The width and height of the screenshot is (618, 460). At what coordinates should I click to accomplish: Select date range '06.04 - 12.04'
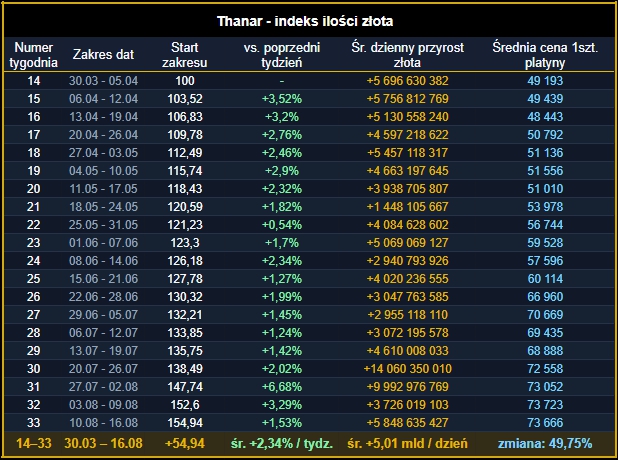click(103, 99)
